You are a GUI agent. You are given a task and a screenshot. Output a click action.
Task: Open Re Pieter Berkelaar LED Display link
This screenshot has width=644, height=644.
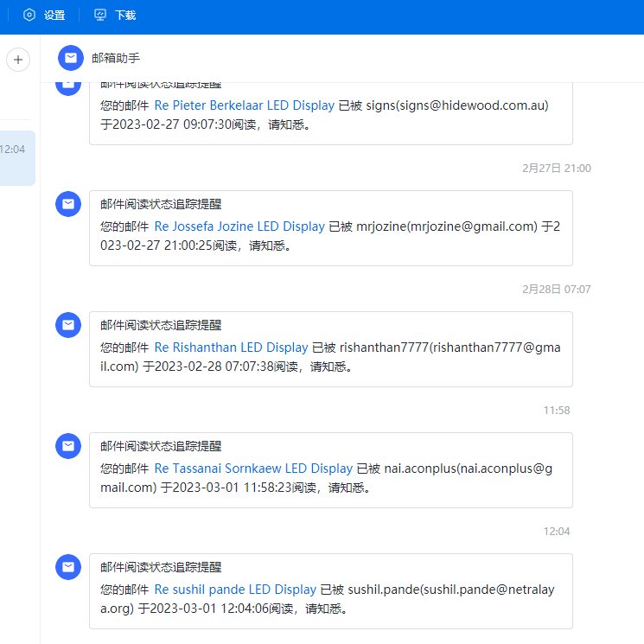tap(245, 105)
